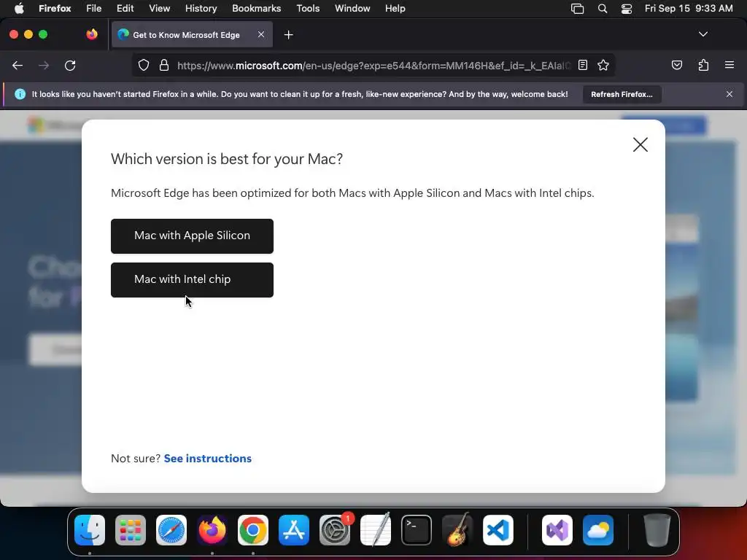
Task: Open the cloud weather app in Dock
Action: (x=598, y=530)
